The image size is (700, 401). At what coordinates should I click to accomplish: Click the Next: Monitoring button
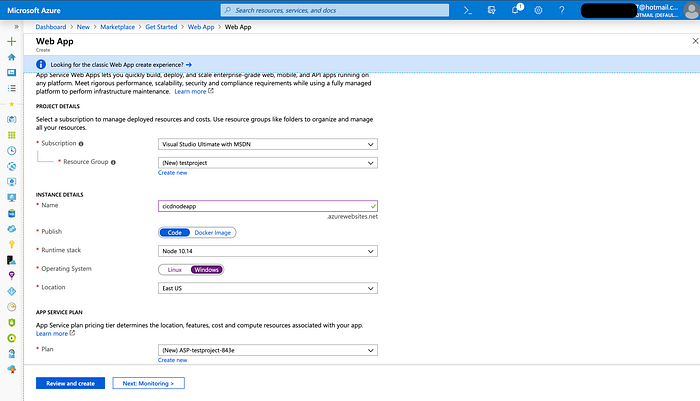coord(148,383)
